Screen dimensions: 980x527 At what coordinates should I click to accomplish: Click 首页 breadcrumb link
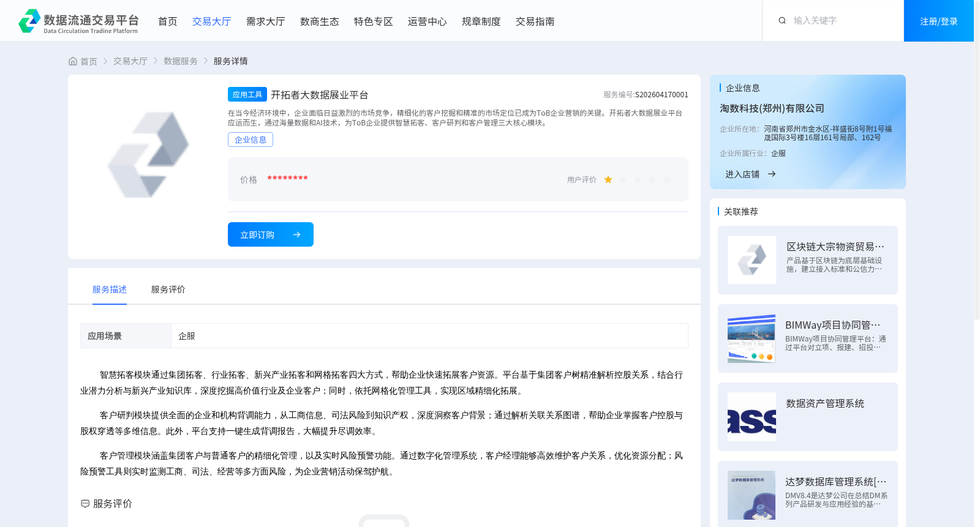89,61
